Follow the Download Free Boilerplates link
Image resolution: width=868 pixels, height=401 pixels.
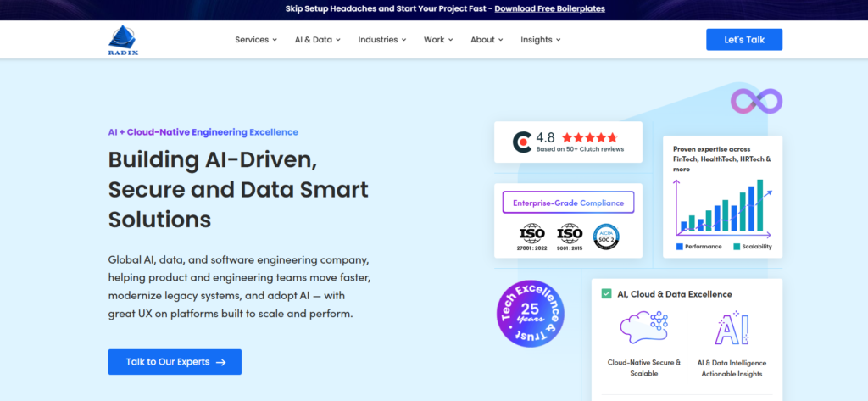(550, 9)
